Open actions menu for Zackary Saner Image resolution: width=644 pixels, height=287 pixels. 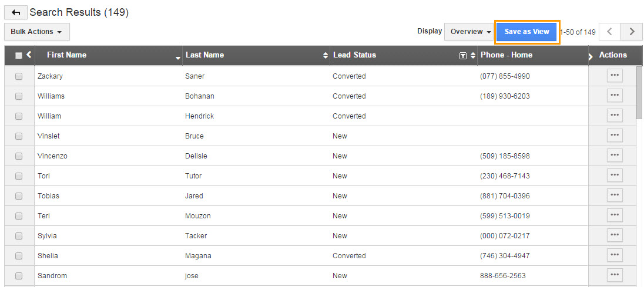[615, 76]
